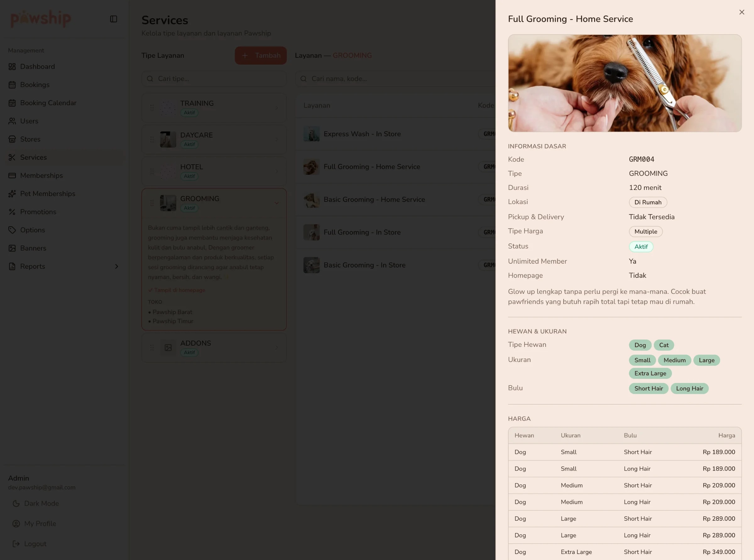This screenshot has width=754, height=560.
Task: Focus the Cari nama, kode search field
Action: (395, 79)
